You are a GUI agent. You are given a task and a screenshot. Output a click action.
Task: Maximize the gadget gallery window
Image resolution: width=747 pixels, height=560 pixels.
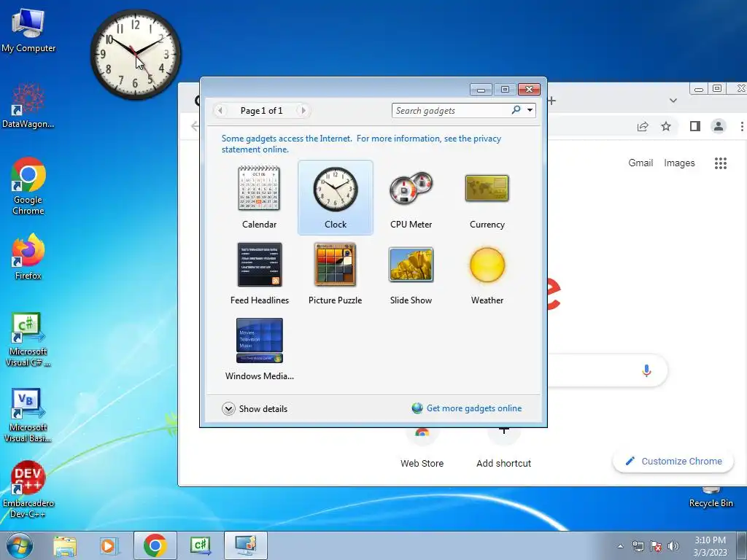pyautogui.click(x=505, y=90)
